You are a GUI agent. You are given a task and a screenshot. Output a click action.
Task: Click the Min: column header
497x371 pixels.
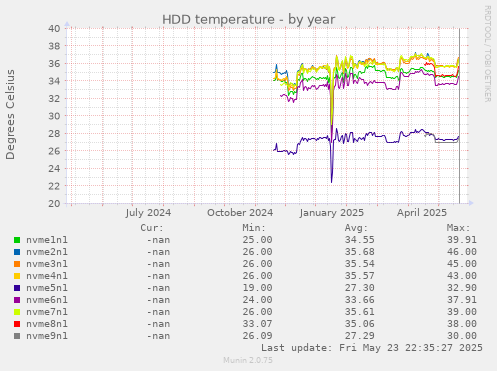[254, 228]
